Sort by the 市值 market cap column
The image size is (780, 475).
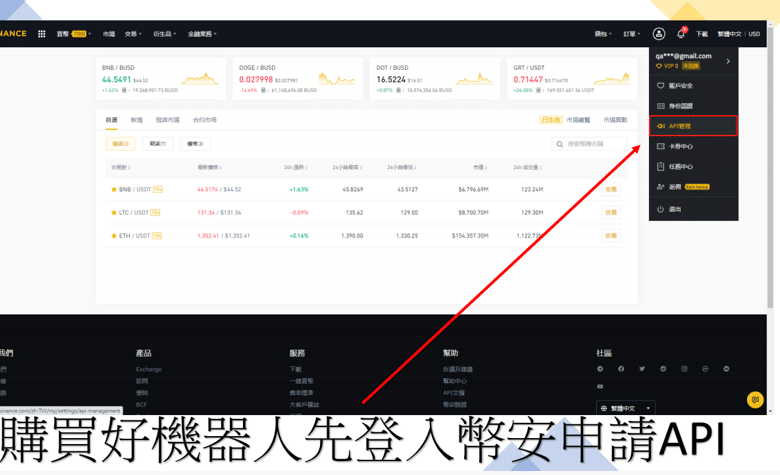(480, 168)
